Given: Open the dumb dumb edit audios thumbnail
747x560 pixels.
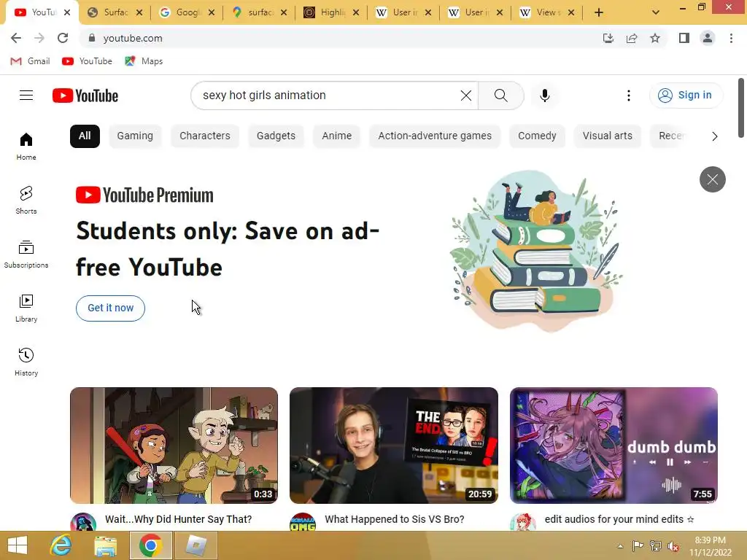Looking at the screenshot, I should pyautogui.click(x=614, y=446).
